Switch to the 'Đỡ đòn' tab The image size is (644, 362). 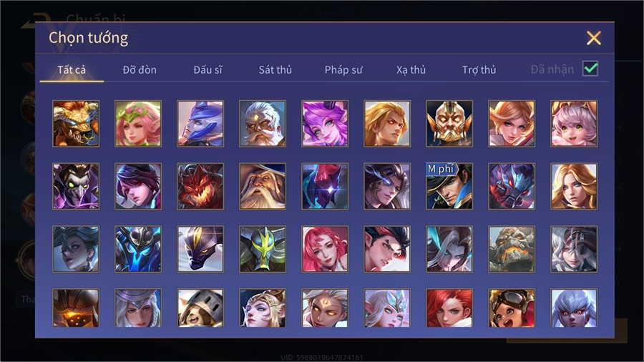point(140,70)
